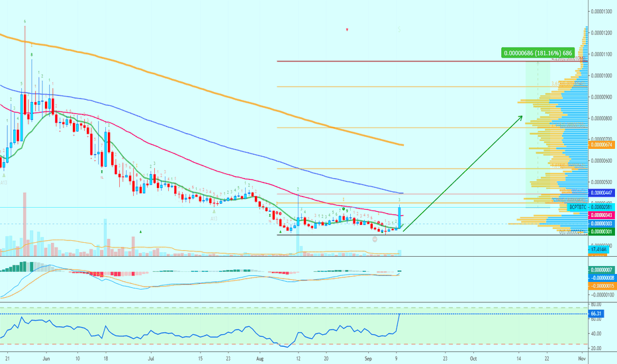Click the 0.00001200 price scale label

601,32
